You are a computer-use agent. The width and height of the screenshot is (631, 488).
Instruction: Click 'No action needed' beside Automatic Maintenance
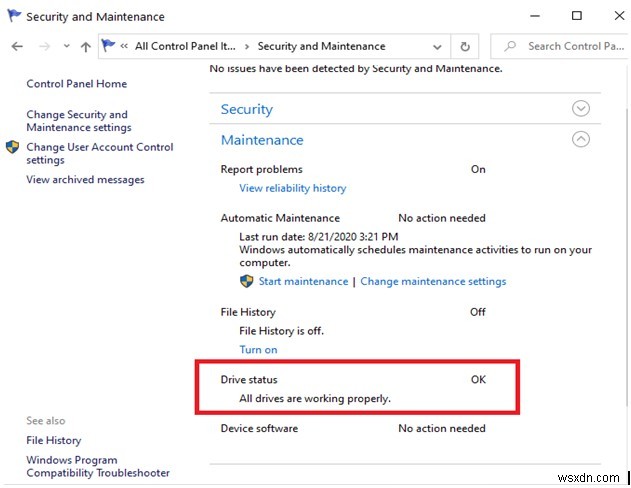[442, 218]
